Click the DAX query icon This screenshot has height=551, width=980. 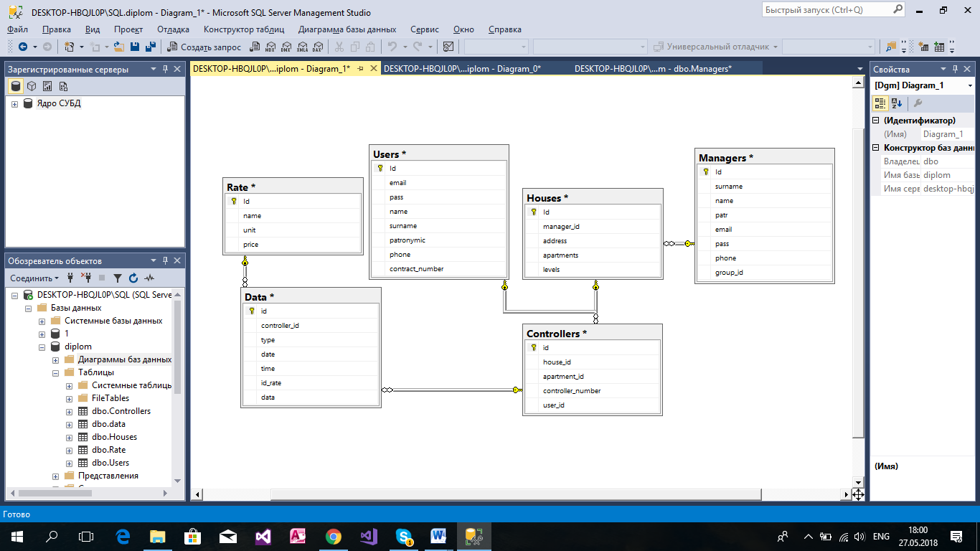click(x=317, y=47)
